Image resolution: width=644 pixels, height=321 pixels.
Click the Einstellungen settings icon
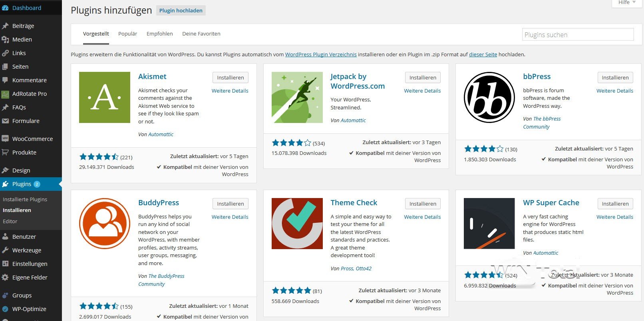click(5, 264)
